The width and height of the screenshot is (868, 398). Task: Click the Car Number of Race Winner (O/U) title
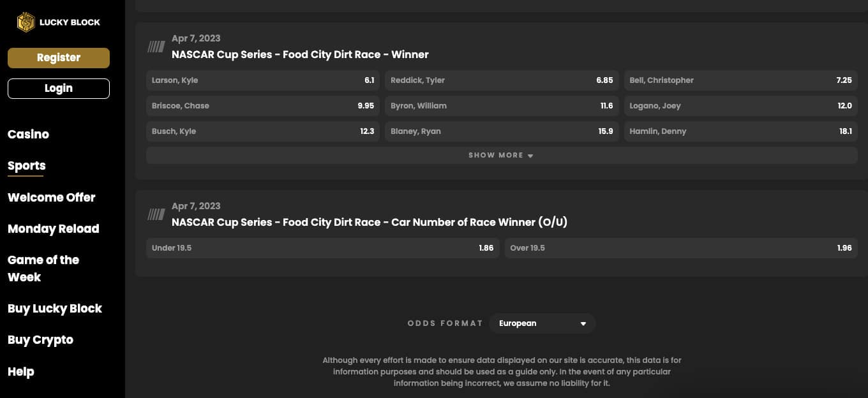[370, 223]
